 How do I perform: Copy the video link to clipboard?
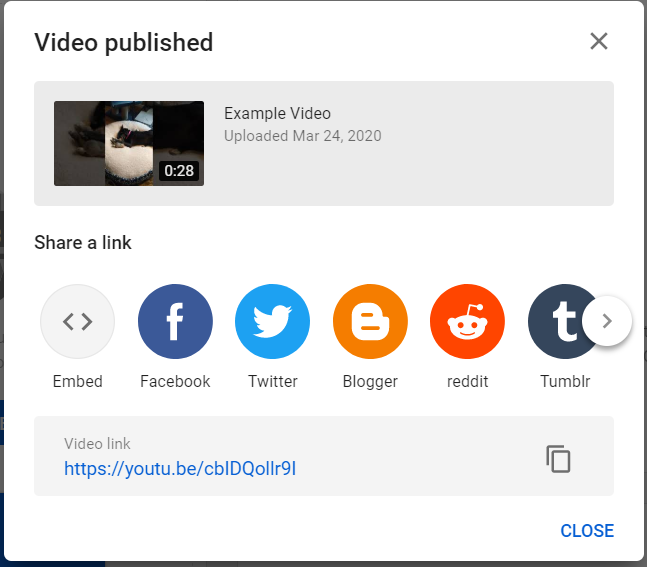tap(558, 458)
